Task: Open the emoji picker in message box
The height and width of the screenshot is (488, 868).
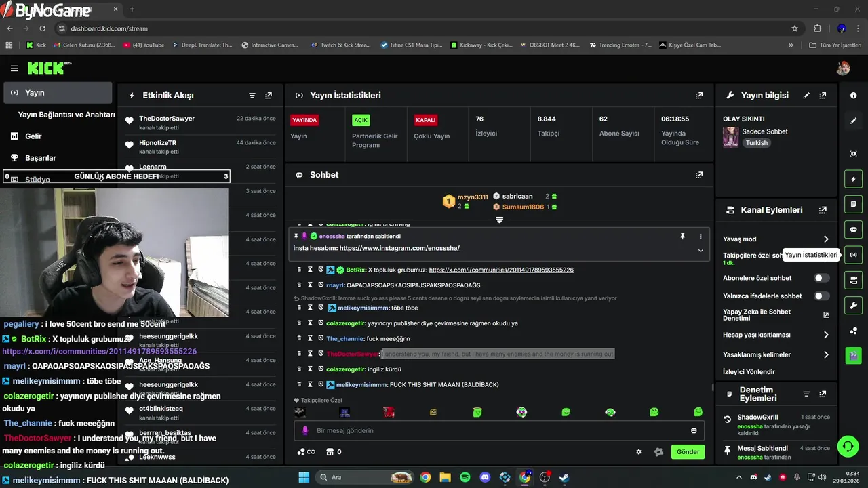Action: [x=694, y=430]
